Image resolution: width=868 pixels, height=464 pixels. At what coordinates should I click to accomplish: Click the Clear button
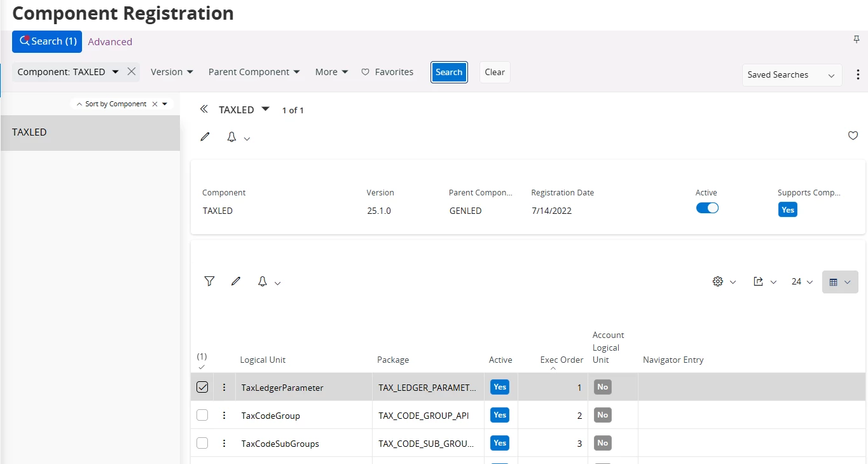495,72
